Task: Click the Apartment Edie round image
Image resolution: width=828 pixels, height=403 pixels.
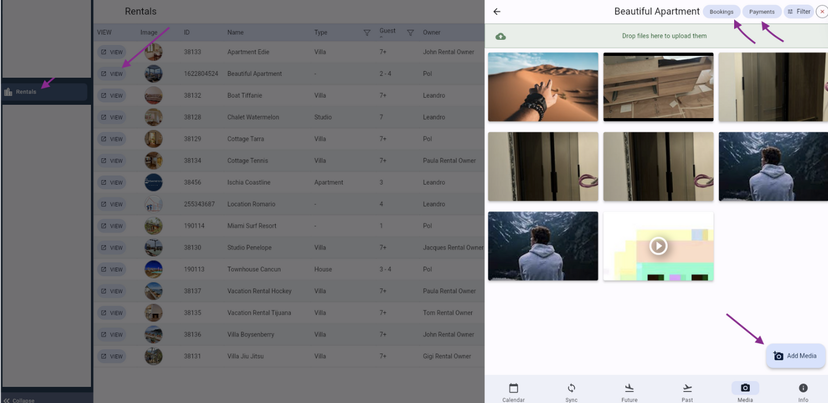Action: (154, 52)
